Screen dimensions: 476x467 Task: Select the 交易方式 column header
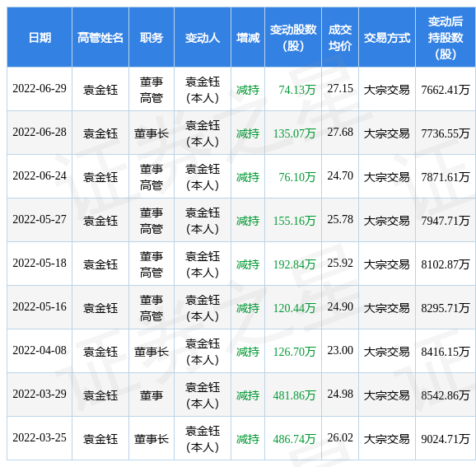point(387,38)
